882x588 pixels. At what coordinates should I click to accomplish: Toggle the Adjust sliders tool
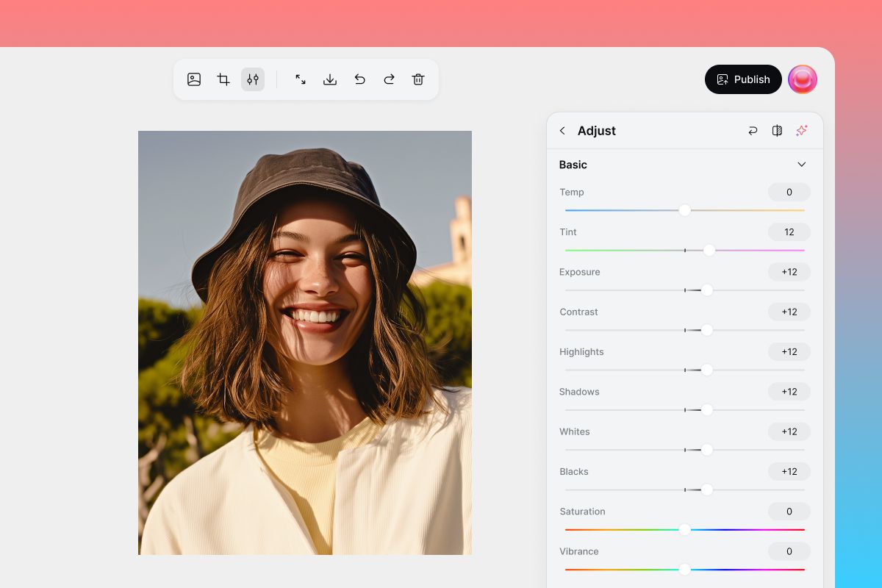[253, 79]
